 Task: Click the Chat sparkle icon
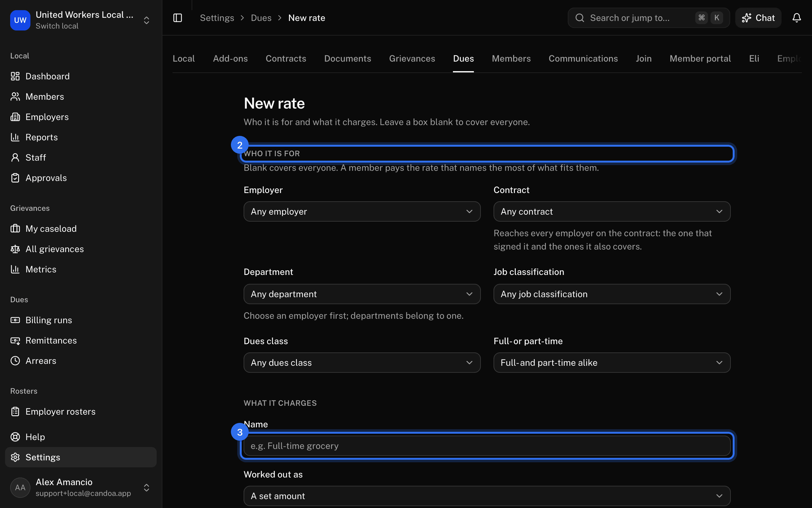747,18
